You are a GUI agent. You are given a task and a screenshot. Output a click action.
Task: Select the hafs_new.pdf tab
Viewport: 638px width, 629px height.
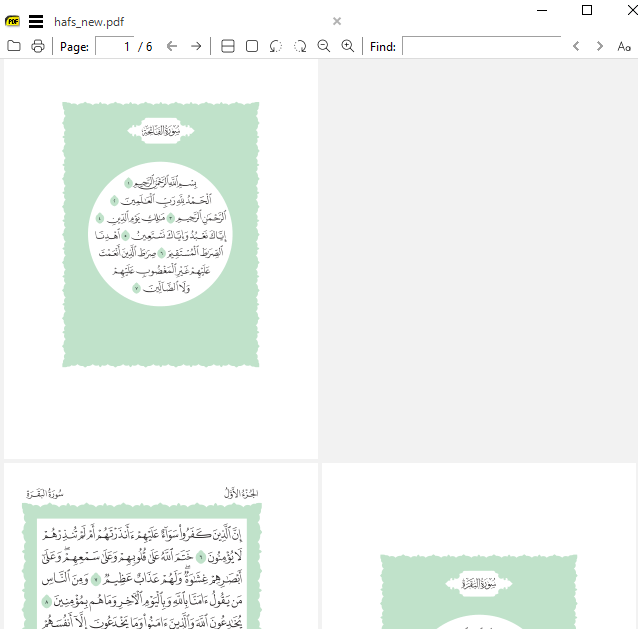pos(89,22)
